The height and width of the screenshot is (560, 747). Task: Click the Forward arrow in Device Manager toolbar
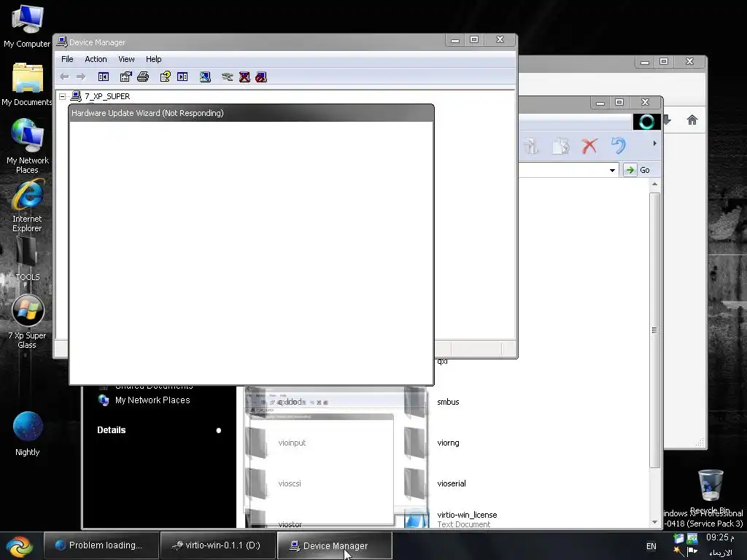point(81,77)
